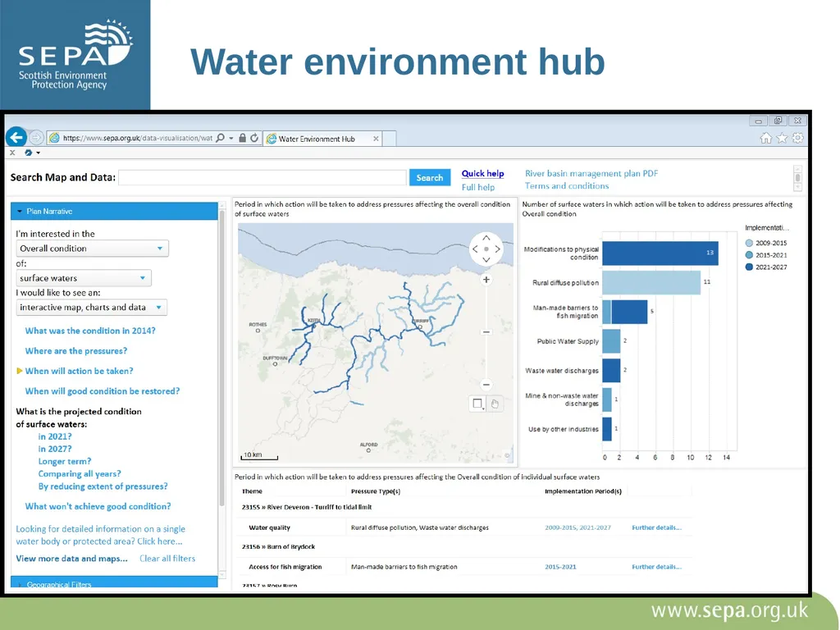Click the browser forward arrow button
The height and width of the screenshot is (630, 840).
[36, 138]
